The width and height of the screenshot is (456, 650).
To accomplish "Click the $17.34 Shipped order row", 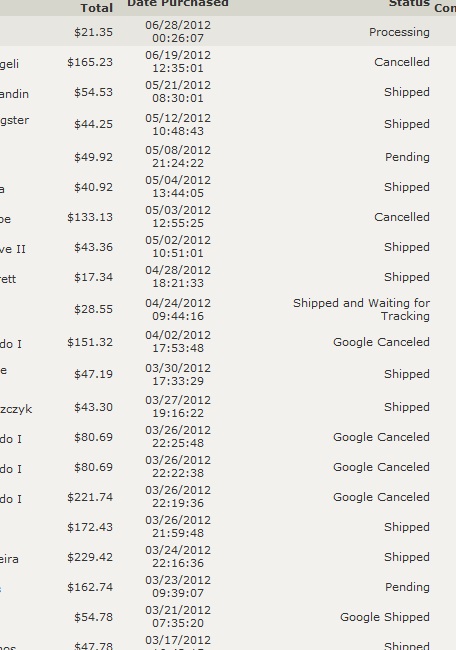I will coord(228,276).
